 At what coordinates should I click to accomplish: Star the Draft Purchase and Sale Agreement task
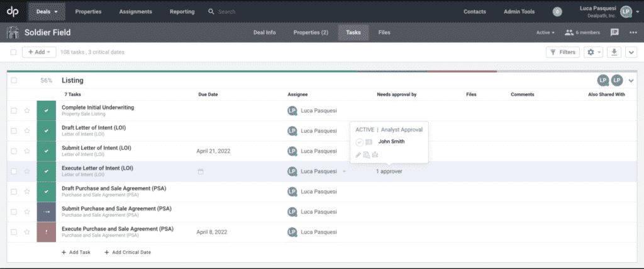(x=27, y=192)
